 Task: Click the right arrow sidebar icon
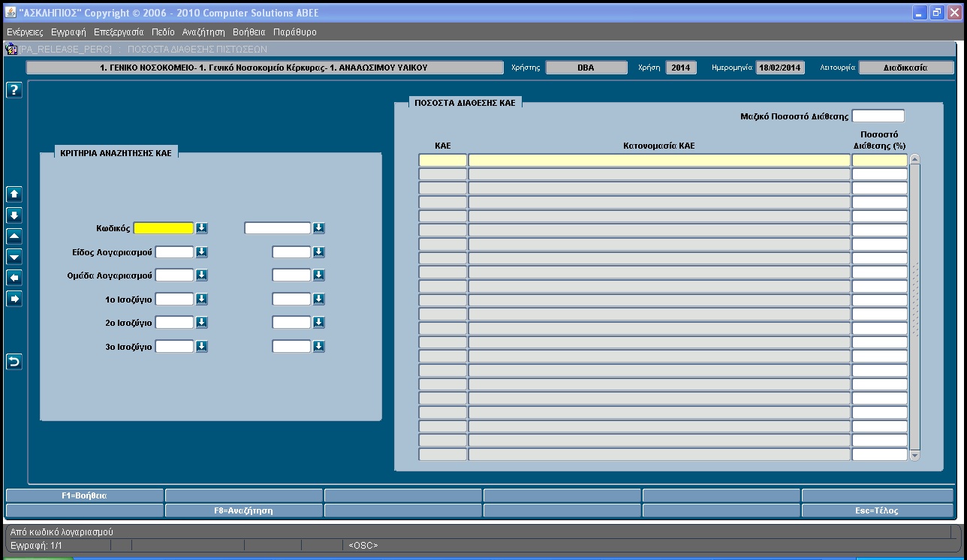[x=14, y=299]
